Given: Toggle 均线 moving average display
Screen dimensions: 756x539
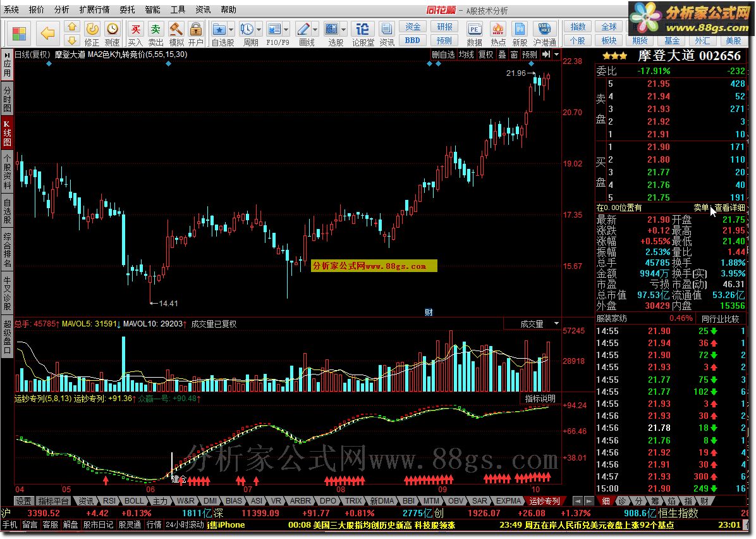Looking at the screenshot, I should [x=466, y=54].
